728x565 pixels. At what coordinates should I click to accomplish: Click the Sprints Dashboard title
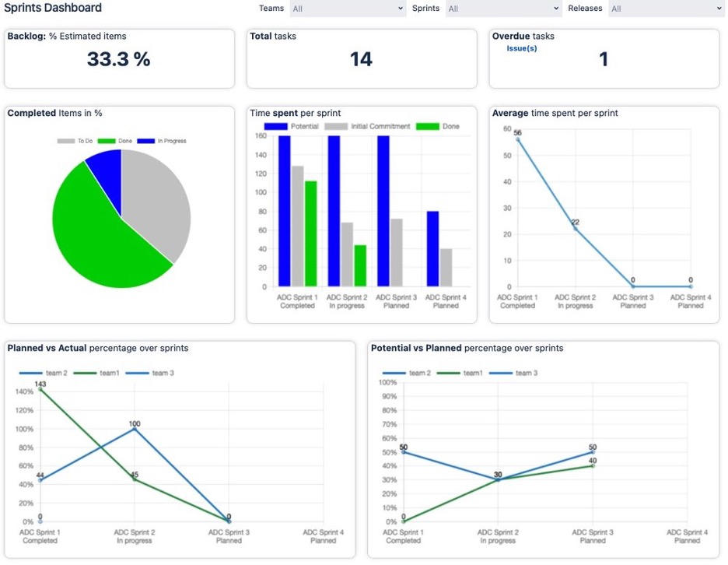[53, 8]
